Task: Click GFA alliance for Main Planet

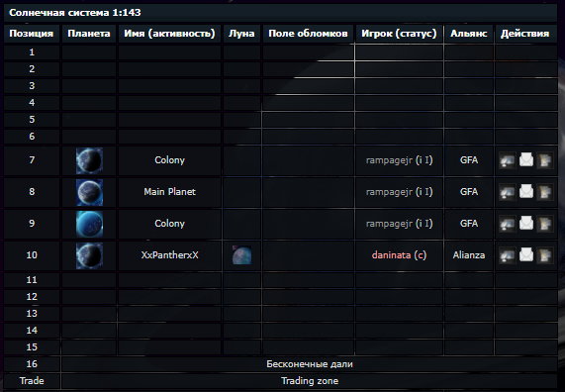Action: (x=469, y=192)
